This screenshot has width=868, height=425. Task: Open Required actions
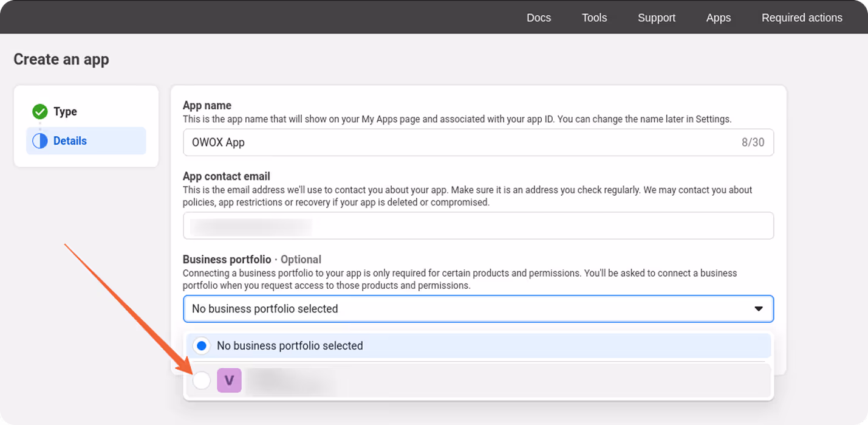coord(802,18)
